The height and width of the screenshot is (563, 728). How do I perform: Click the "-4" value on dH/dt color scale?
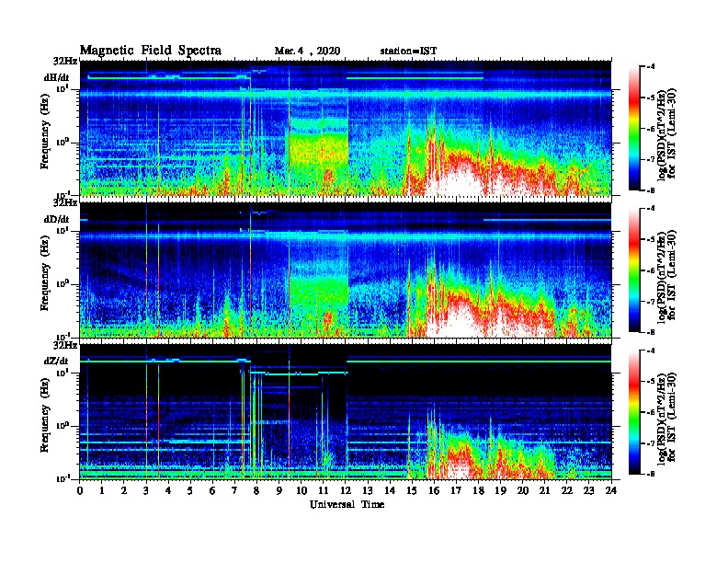click(x=652, y=67)
